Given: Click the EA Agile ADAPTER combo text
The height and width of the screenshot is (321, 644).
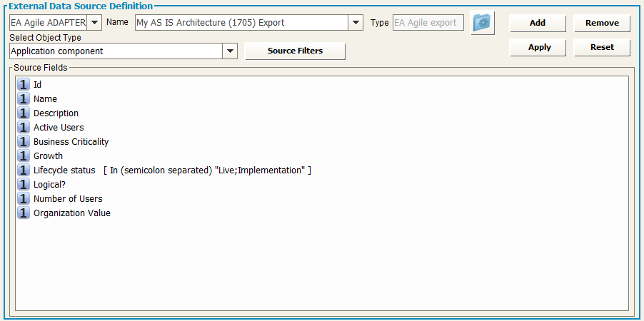Looking at the screenshot, I should pos(49,23).
